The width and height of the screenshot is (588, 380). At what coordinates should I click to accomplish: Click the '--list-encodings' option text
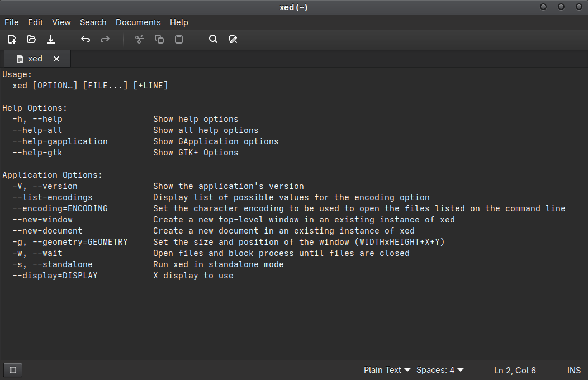[52, 197]
